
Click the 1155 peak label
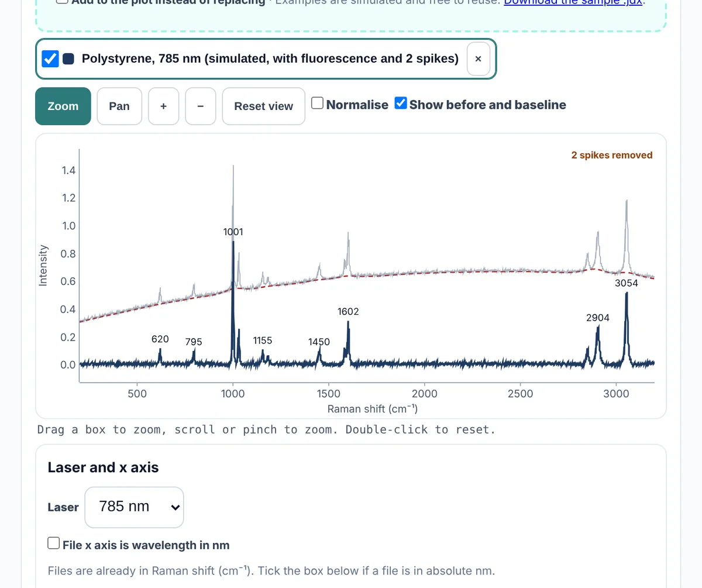262,341
